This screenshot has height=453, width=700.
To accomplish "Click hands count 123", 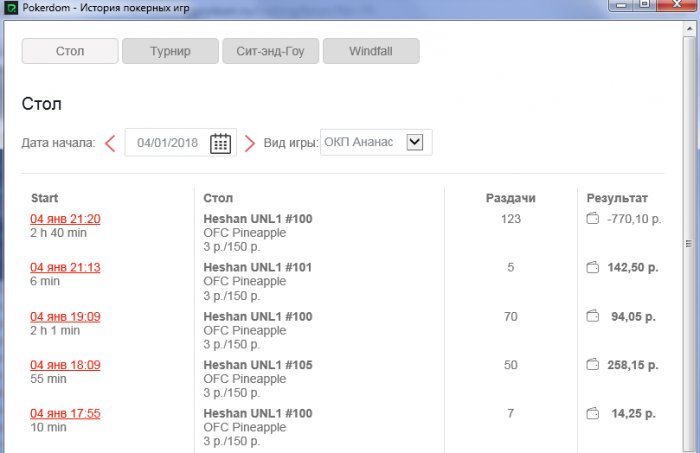I will [x=511, y=219].
